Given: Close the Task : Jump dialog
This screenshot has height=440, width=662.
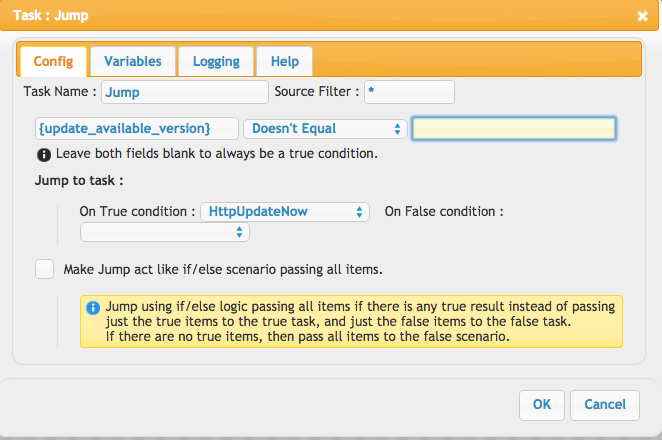Looking at the screenshot, I should pos(642,16).
